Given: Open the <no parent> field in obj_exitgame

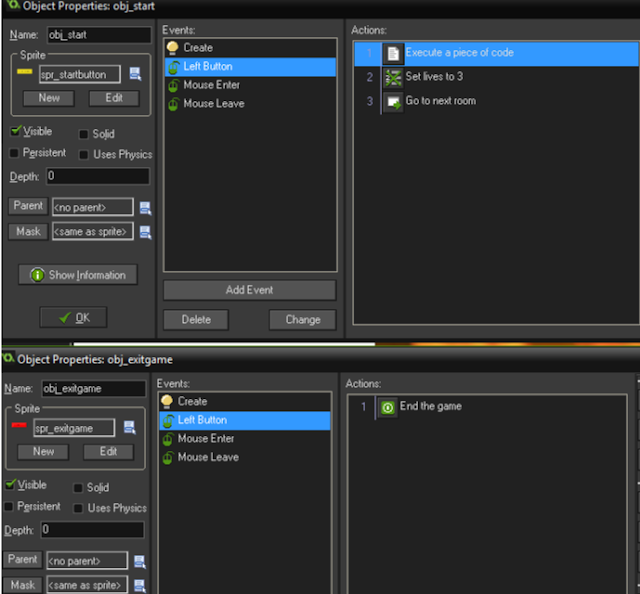Looking at the screenshot, I should point(87,561).
